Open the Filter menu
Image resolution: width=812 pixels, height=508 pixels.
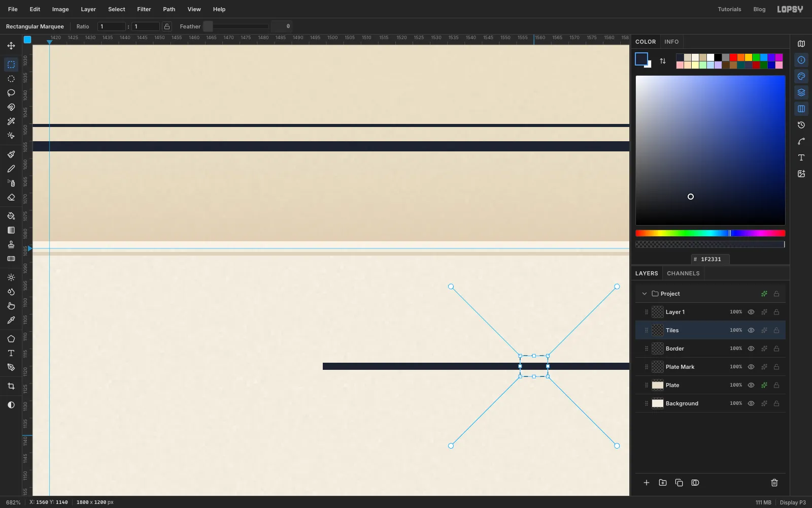(x=144, y=9)
